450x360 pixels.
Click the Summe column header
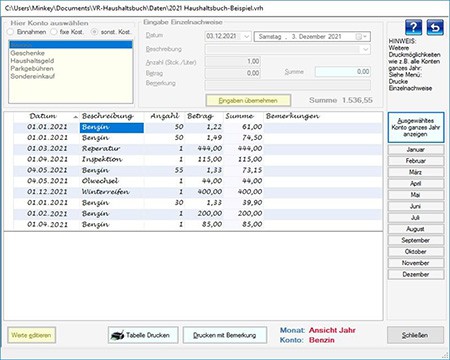[x=243, y=116]
